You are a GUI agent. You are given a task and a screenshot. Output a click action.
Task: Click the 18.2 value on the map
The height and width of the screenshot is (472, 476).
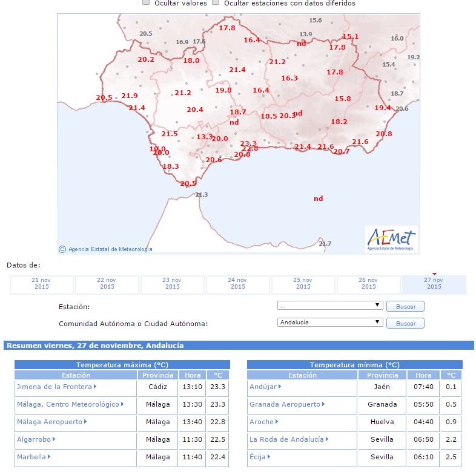pyautogui.click(x=339, y=122)
